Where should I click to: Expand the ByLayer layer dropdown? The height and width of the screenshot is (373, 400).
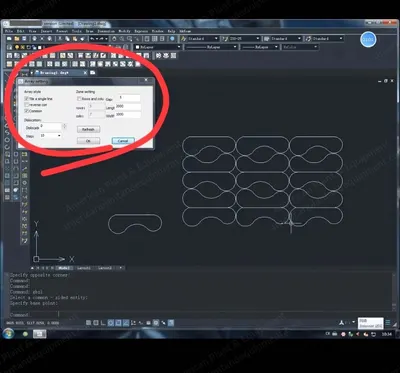(157, 47)
